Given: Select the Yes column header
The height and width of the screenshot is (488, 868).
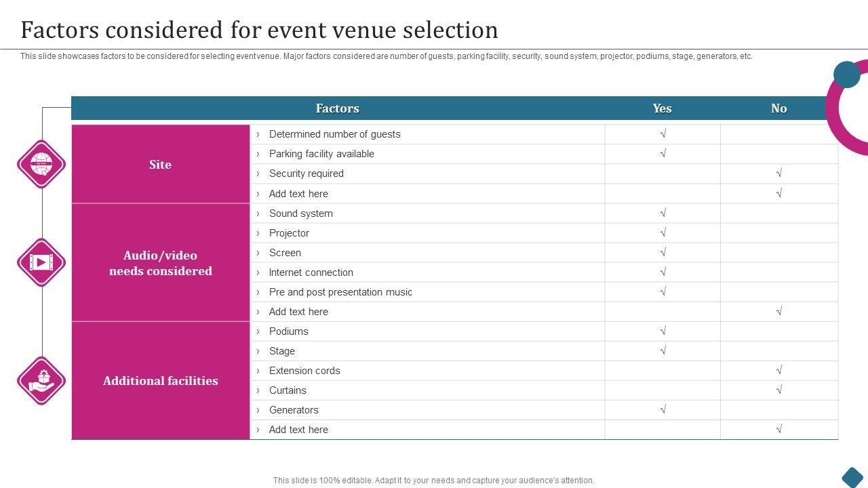Looking at the screenshot, I should pos(663,108).
